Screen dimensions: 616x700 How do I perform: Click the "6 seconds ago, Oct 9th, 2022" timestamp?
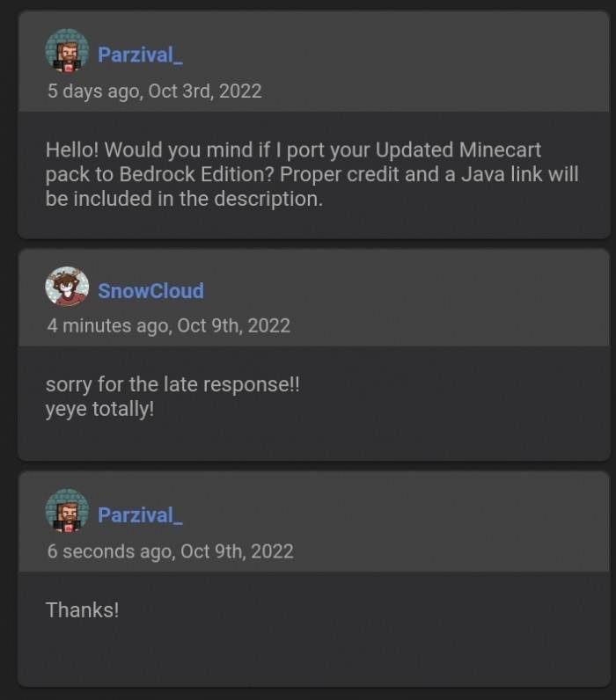pos(170,551)
